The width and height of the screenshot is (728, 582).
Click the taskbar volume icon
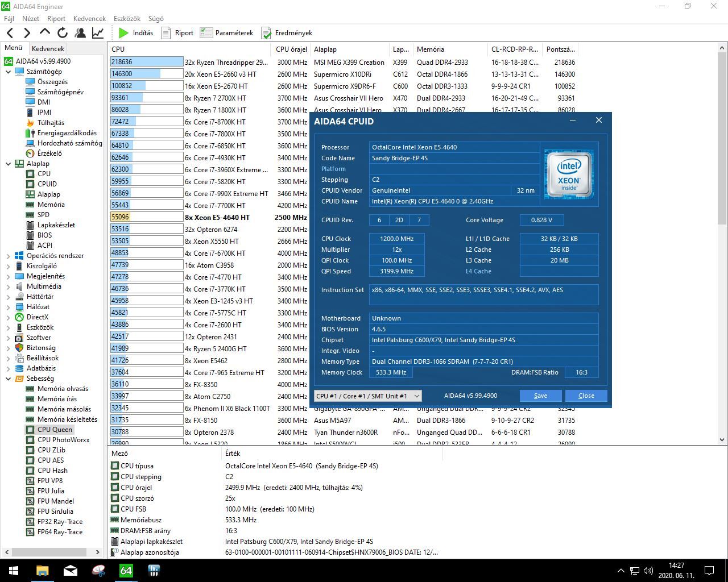648,571
